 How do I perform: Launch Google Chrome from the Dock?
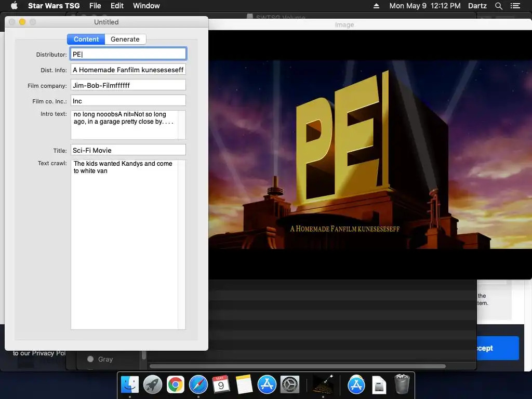point(176,385)
